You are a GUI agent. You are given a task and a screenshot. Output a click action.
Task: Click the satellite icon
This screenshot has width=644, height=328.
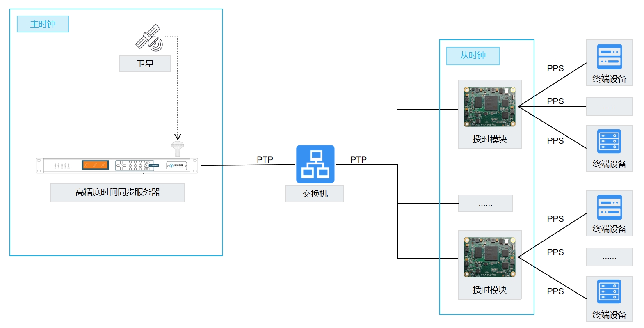149,38
